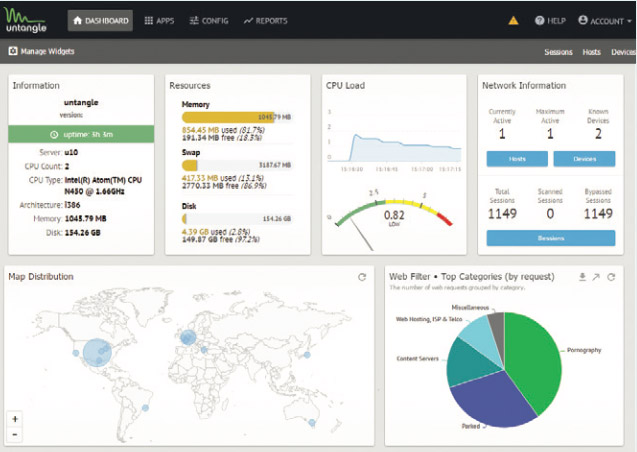The height and width of the screenshot is (452, 637).
Task: Open Web Filter report in Reports
Action: (x=596, y=277)
